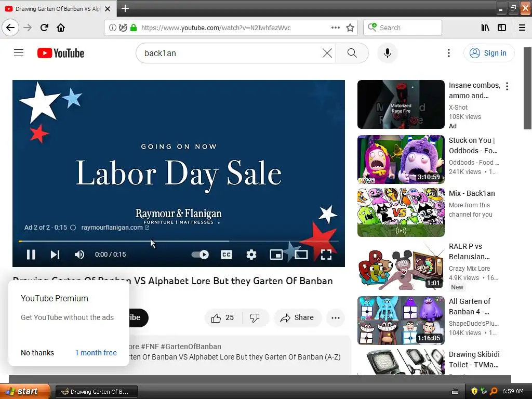
Task: Open YouTube guide hamburger menu
Action: click(x=19, y=53)
